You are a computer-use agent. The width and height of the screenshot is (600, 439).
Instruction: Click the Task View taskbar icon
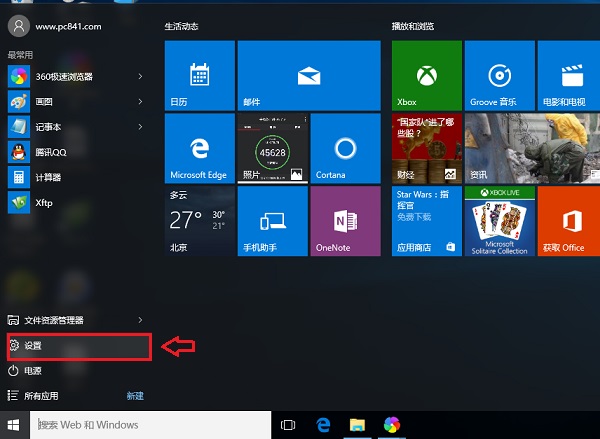coord(288,425)
